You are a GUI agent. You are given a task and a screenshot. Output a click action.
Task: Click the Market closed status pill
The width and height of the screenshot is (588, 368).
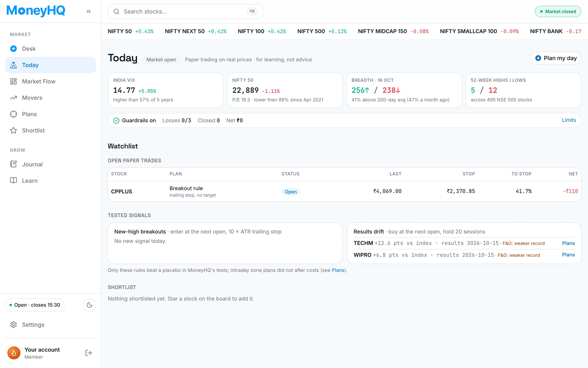pos(558,11)
